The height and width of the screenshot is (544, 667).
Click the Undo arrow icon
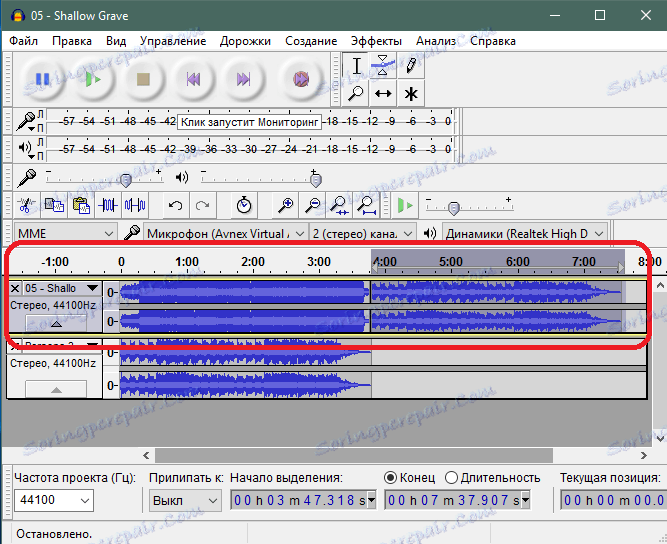(175, 206)
